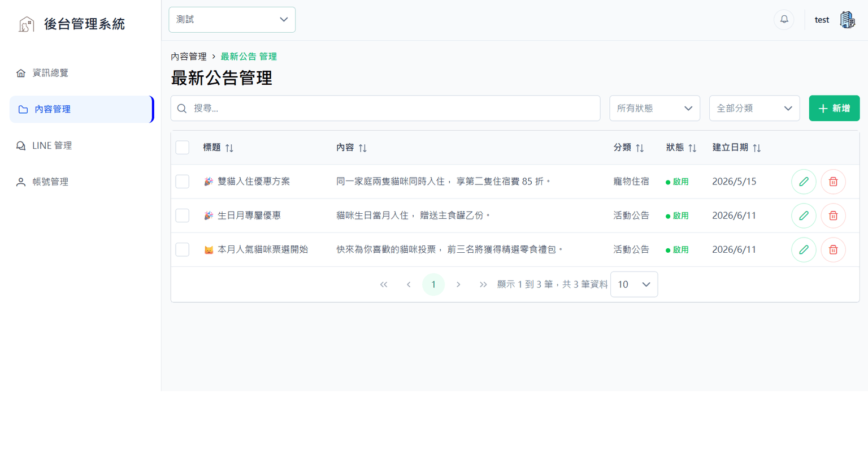Sort by 狀態 column arrows icon
Image resolution: width=868 pixels, height=466 pixels.
click(692, 148)
